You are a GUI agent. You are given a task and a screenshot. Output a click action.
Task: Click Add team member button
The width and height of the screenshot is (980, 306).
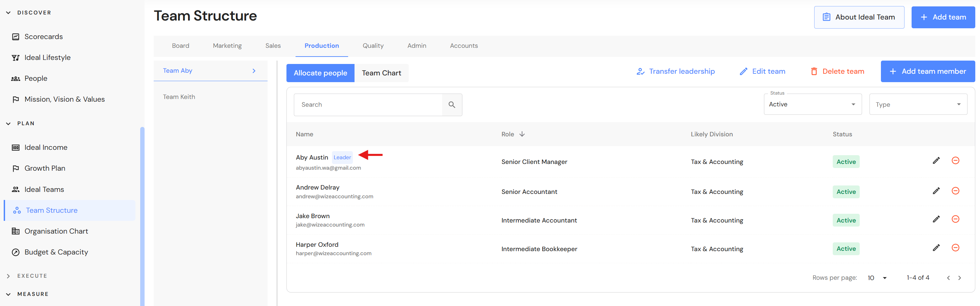point(927,71)
